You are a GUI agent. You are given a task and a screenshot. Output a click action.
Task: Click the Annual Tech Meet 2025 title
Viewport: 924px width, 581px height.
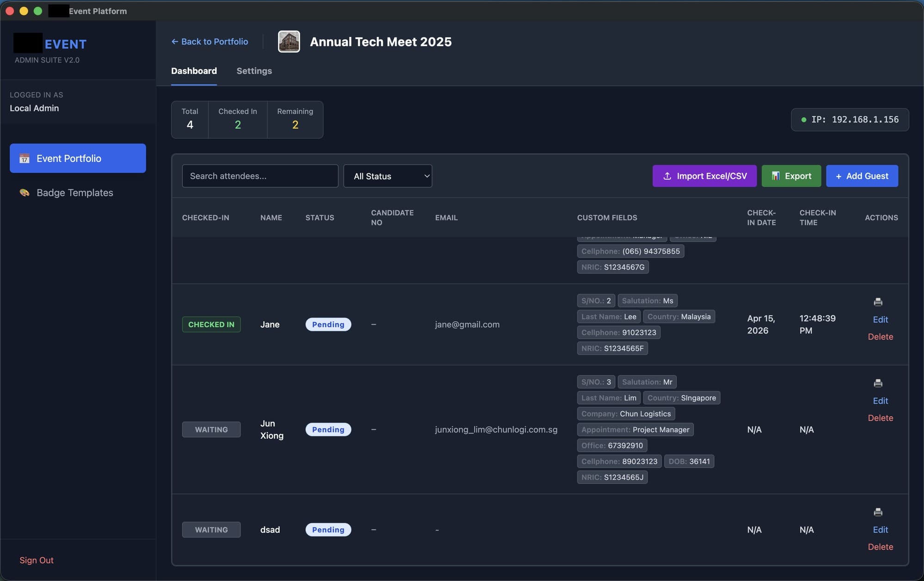pyautogui.click(x=380, y=42)
